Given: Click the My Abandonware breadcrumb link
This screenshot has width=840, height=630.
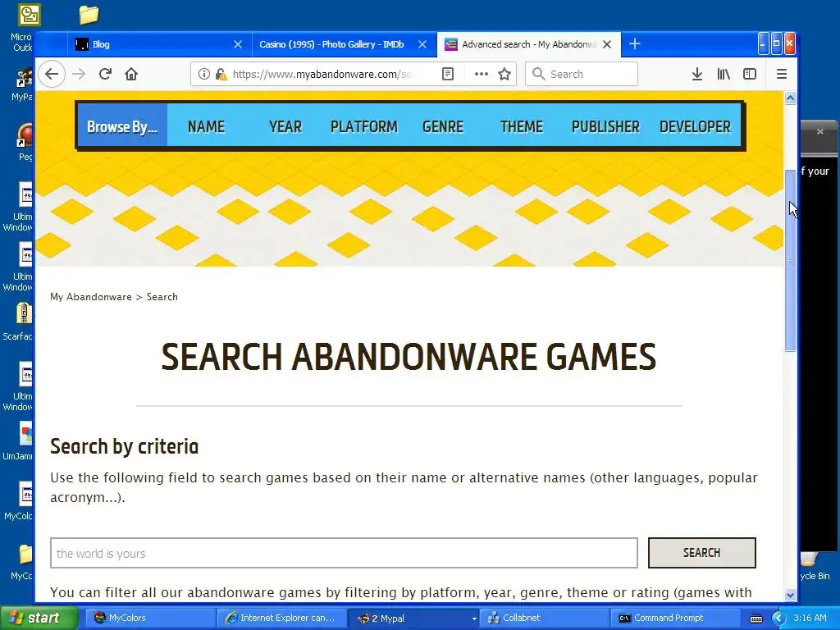Looking at the screenshot, I should point(90,297).
